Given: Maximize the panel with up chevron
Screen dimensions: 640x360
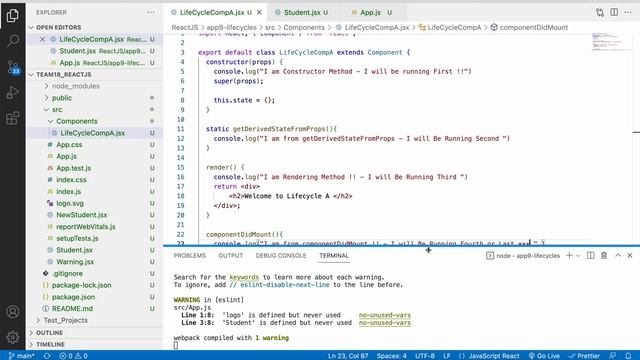Looking at the screenshot, I should (618, 256).
